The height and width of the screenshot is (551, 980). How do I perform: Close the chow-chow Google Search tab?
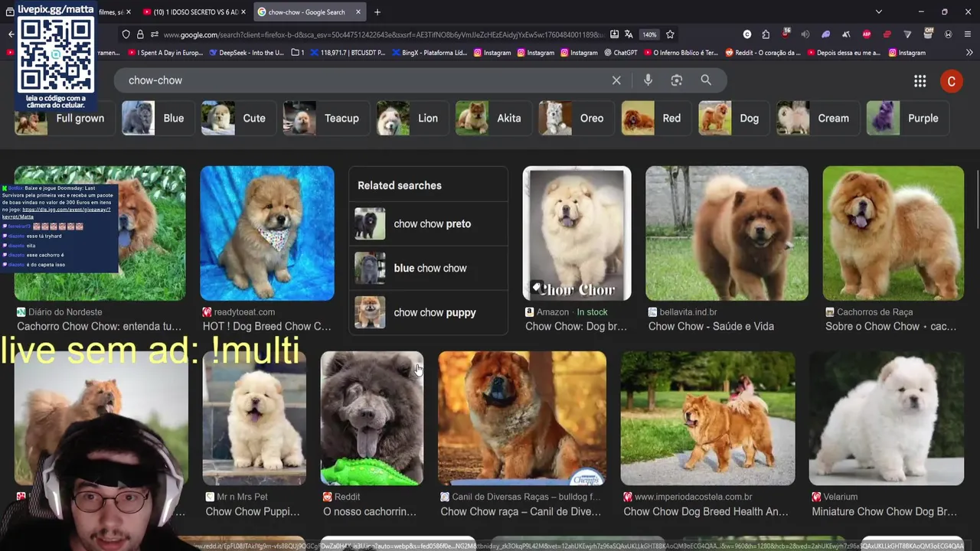358,12
